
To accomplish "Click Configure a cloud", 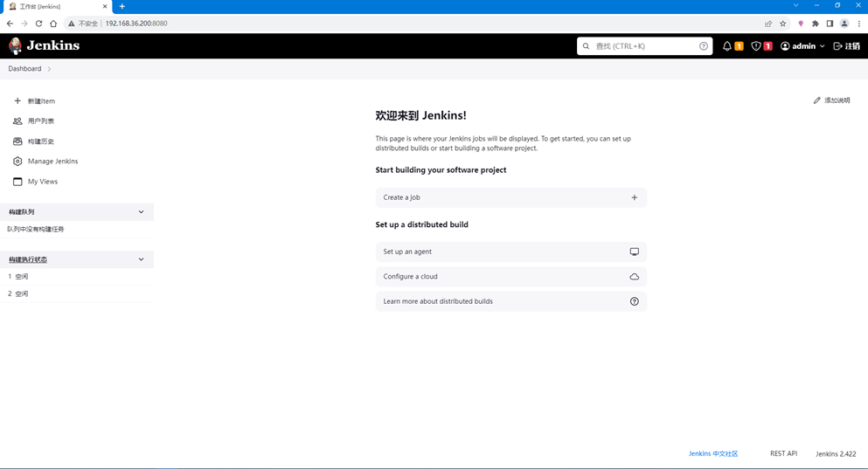I will click(511, 277).
